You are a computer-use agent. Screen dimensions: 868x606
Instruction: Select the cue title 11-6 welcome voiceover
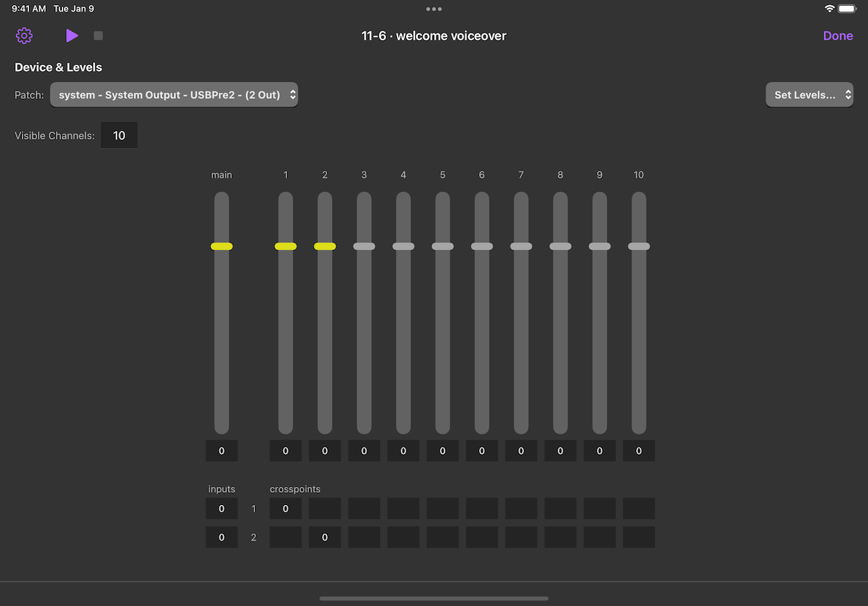point(434,35)
